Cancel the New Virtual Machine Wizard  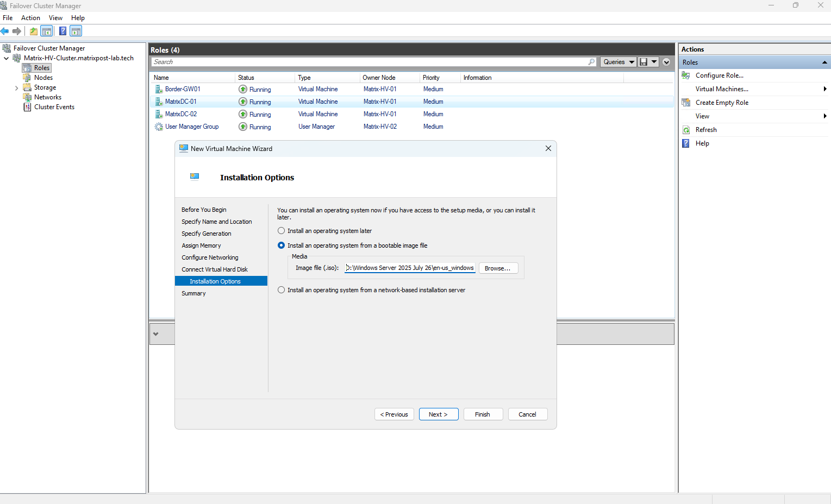click(527, 414)
